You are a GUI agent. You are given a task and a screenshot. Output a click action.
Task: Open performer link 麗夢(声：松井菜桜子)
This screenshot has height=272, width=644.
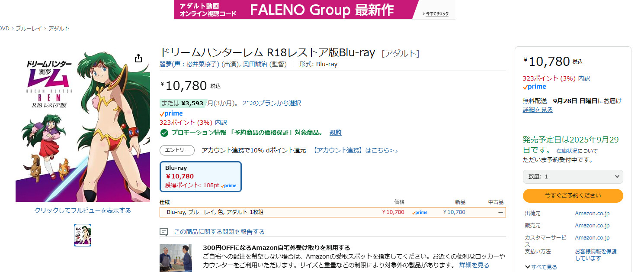tap(189, 64)
